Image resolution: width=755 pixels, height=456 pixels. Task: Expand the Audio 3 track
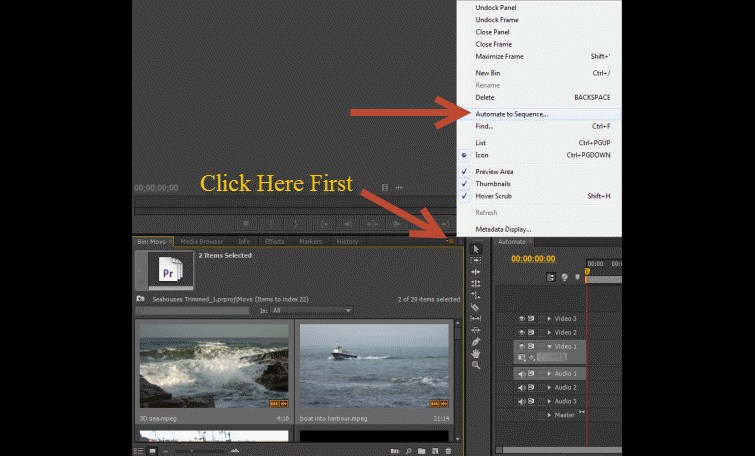pyautogui.click(x=549, y=401)
